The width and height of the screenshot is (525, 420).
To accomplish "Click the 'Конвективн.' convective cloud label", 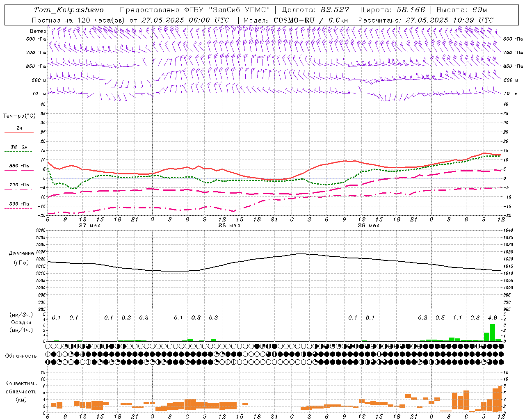I will (21, 383).
